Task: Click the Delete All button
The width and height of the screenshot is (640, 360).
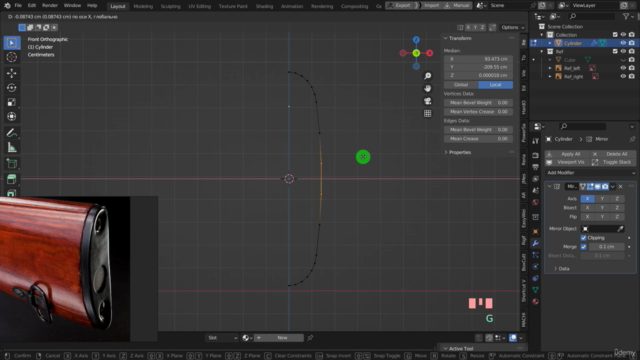Action: click(613, 154)
